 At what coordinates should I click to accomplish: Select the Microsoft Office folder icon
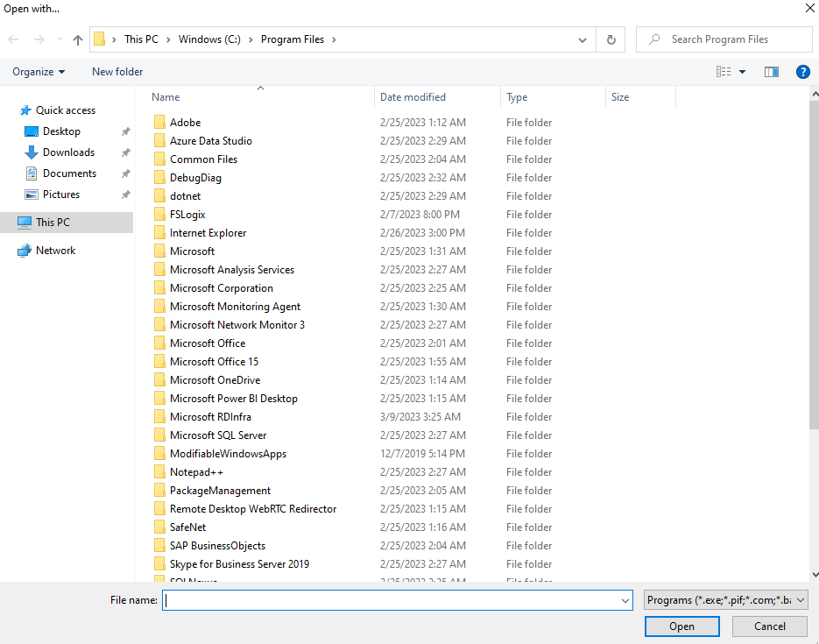[159, 343]
